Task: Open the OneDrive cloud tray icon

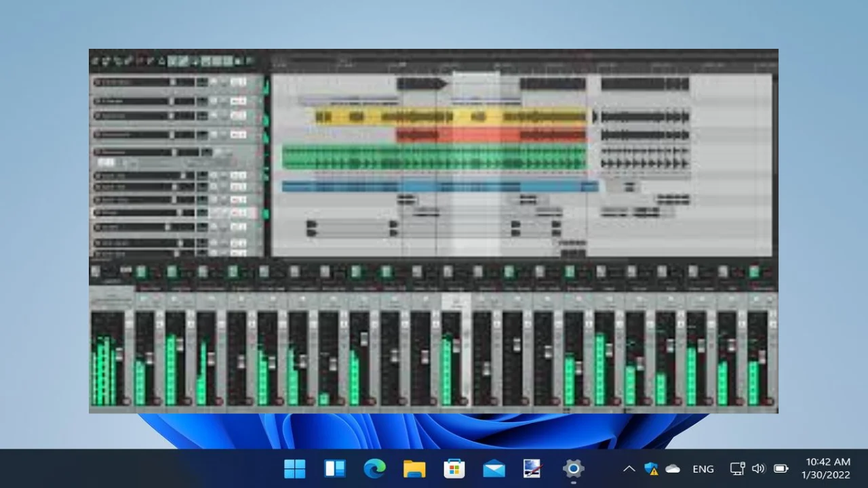Action: (x=673, y=468)
